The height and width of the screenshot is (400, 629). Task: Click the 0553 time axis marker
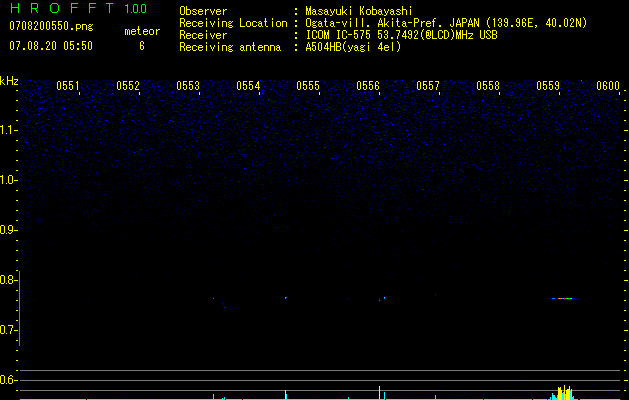pyautogui.click(x=188, y=86)
